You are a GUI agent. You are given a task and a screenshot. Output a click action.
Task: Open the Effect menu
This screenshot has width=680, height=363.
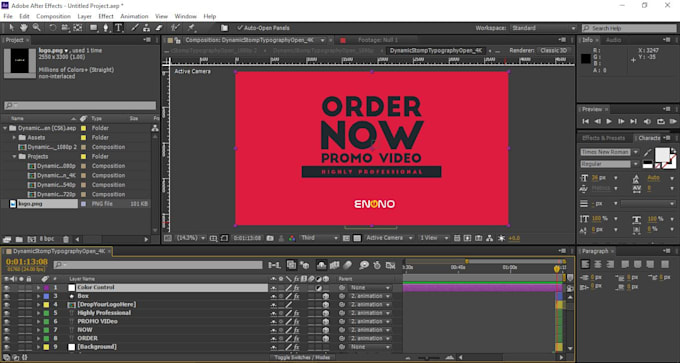[x=106, y=16]
